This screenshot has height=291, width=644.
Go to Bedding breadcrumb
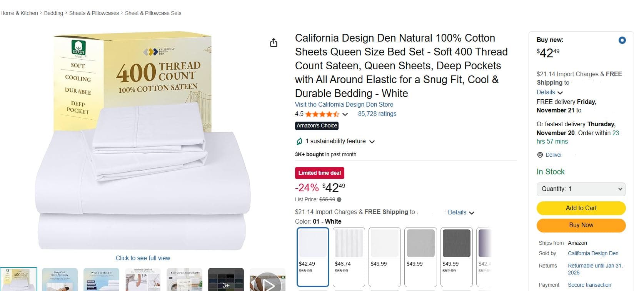(53, 13)
